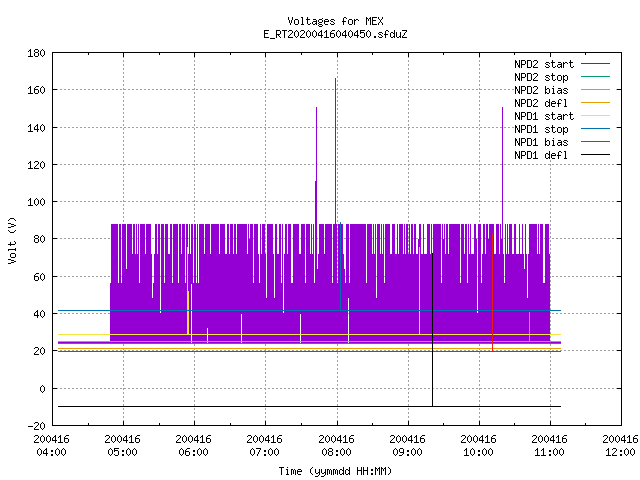Click the 'NPD1 bias' legend label
The width and height of the screenshot is (640, 480).
[x=541, y=142]
